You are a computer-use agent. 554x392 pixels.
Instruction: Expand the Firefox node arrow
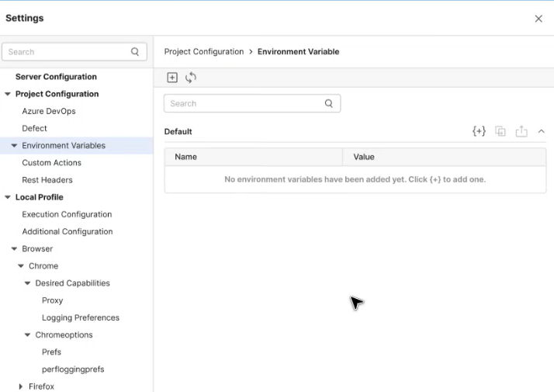tap(20, 387)
